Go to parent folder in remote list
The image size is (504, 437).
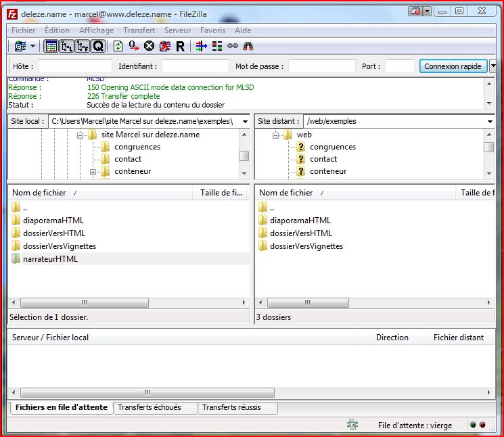(x=266, y=208)
